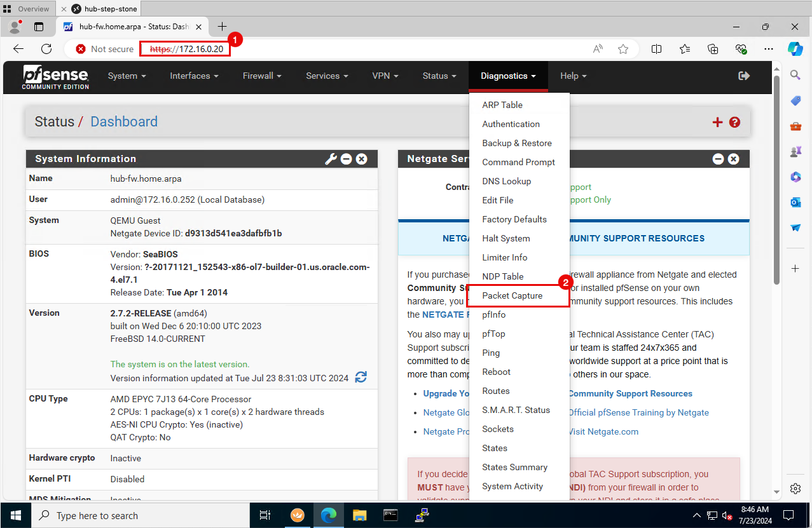Viewport: 812px width, 528px height.
Task: Click the Dashboard breadcrumb link
Action: point(124,122)
